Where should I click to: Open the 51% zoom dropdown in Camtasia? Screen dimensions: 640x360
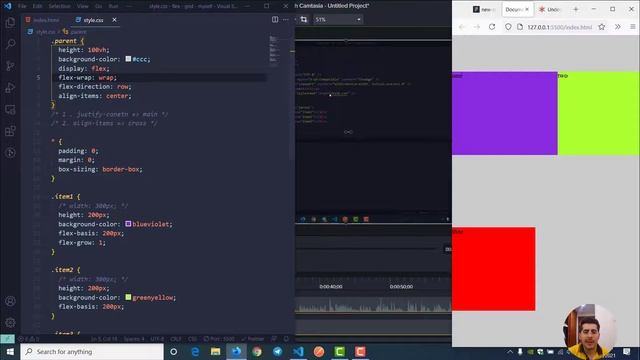(338, 19)
